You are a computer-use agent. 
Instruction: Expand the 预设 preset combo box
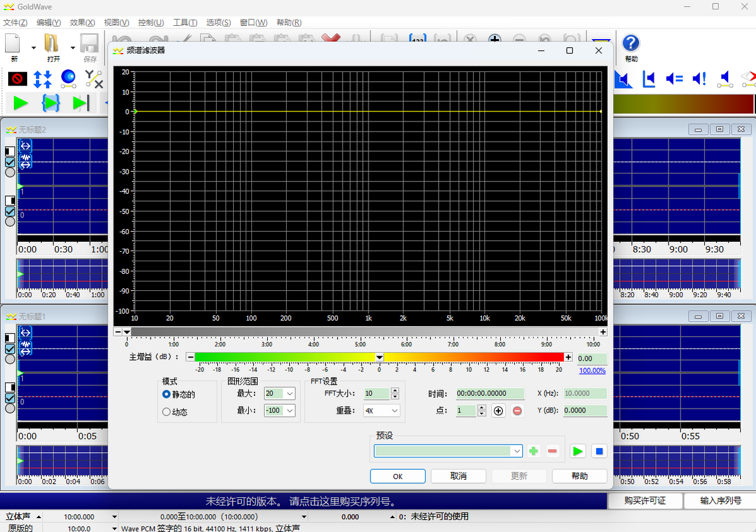(517, 451)
